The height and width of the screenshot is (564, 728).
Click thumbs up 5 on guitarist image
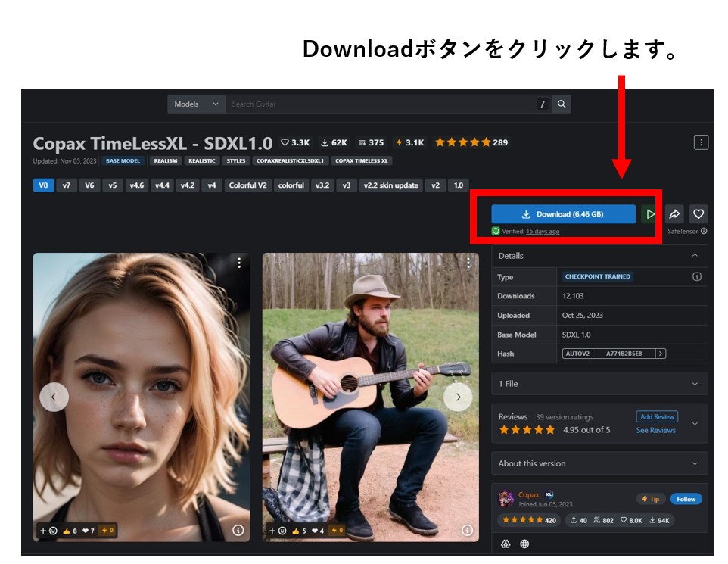[x=299, y=531]
